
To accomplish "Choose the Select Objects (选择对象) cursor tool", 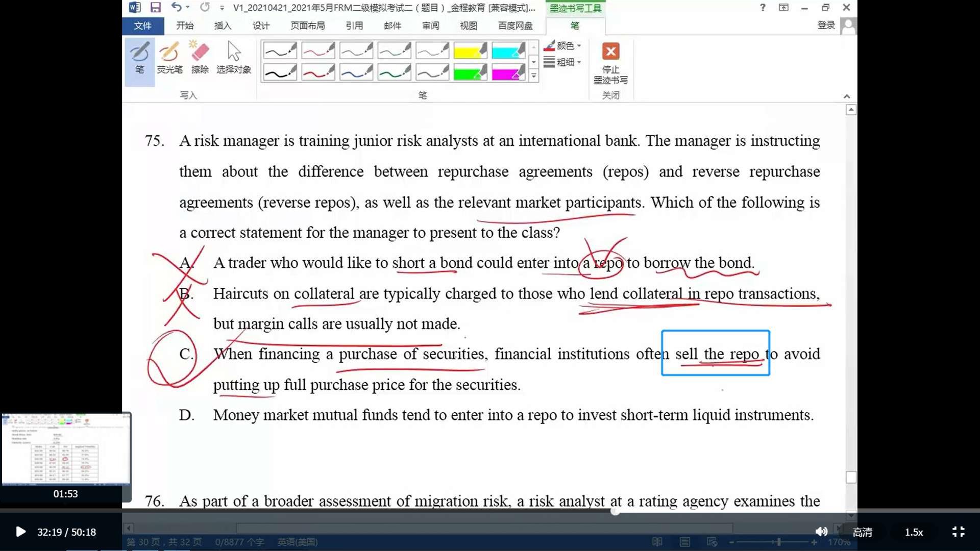I will coord(234,57).
